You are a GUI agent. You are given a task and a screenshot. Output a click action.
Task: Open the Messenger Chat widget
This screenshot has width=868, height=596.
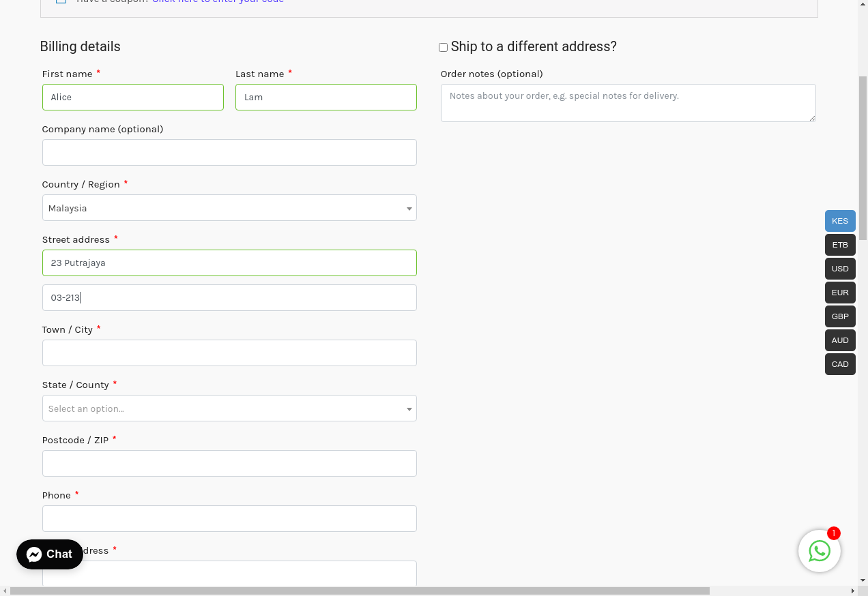tap(50, 554)
